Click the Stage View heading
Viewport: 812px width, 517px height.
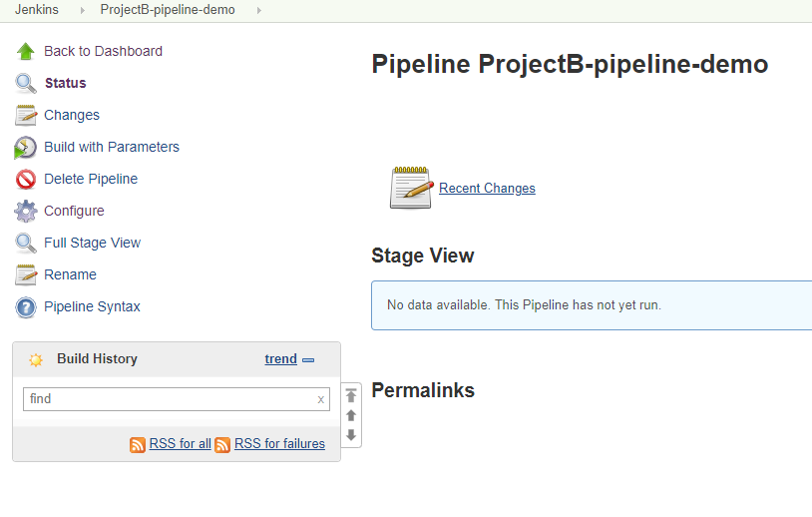click(x=423, y=256)
